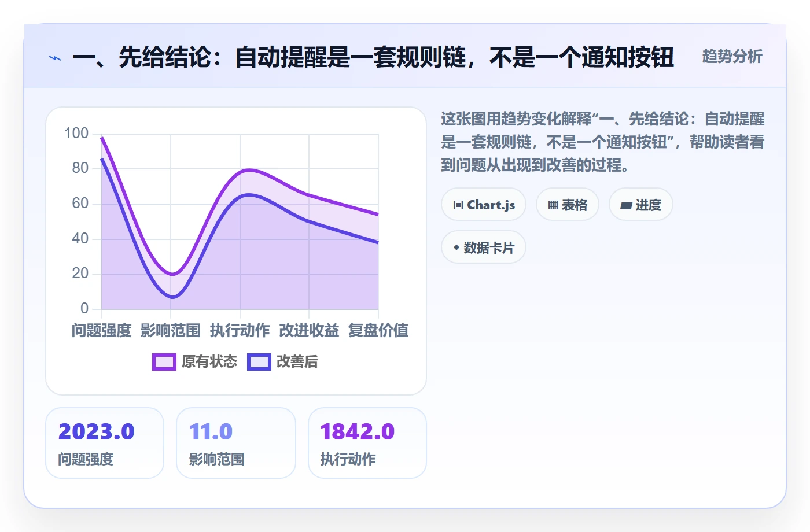Select the Chart.js tag
Image resolution: width=810 pixels, height=532 pixels.
[x=484, y=205]
